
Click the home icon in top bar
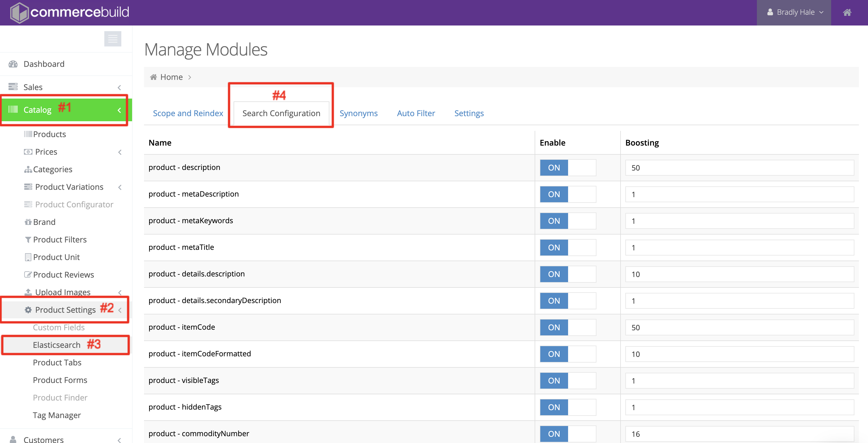pyautogui.click(x=847, y=12)
